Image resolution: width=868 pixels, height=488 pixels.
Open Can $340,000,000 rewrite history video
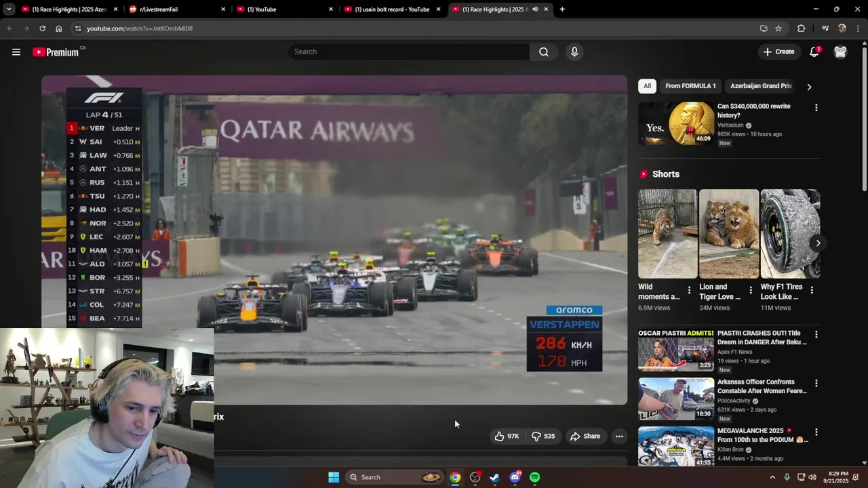pos(754,110)
